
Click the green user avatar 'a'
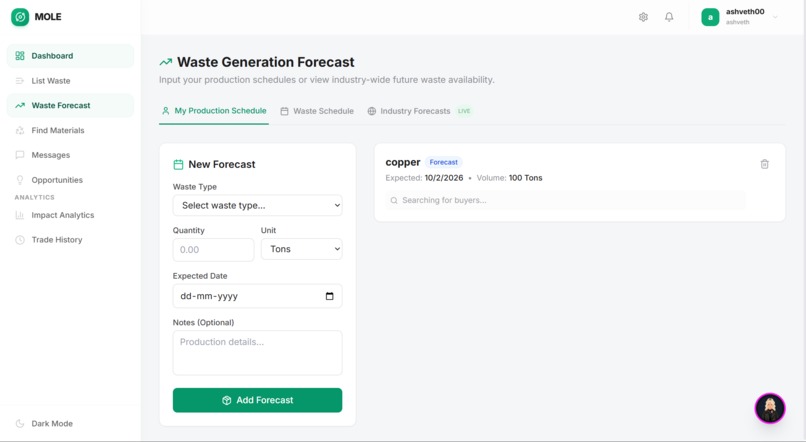(x=710, y=17)
